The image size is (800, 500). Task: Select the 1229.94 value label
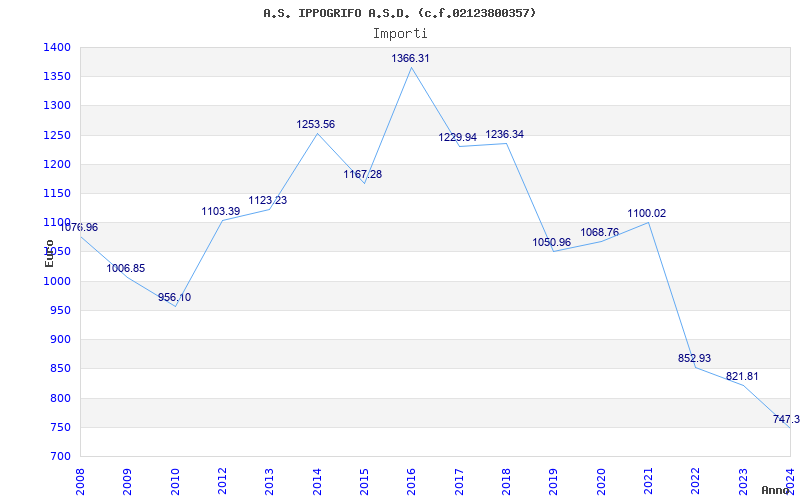(x=458, y=137)
